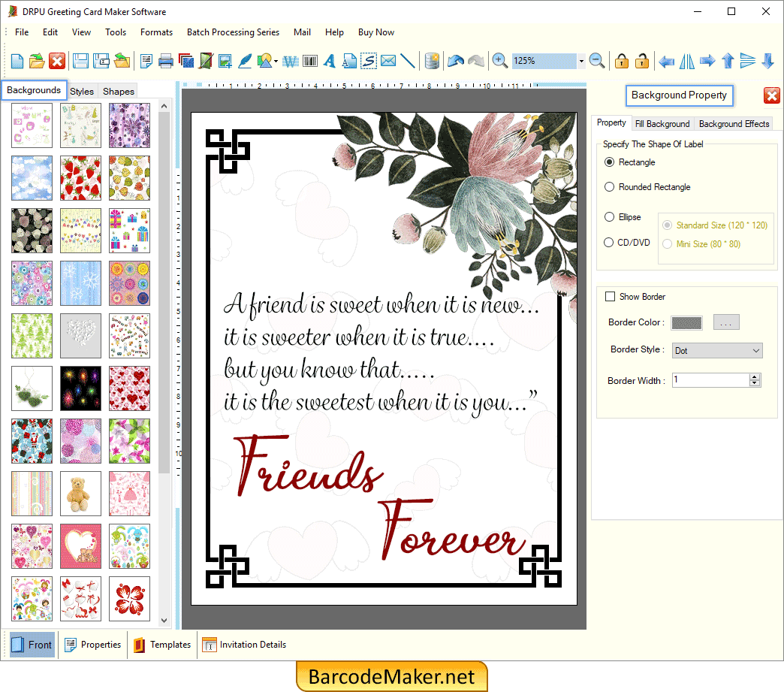Click the pen signature drawing icon
Screen dimensions: 784x692
click(245, 61)
